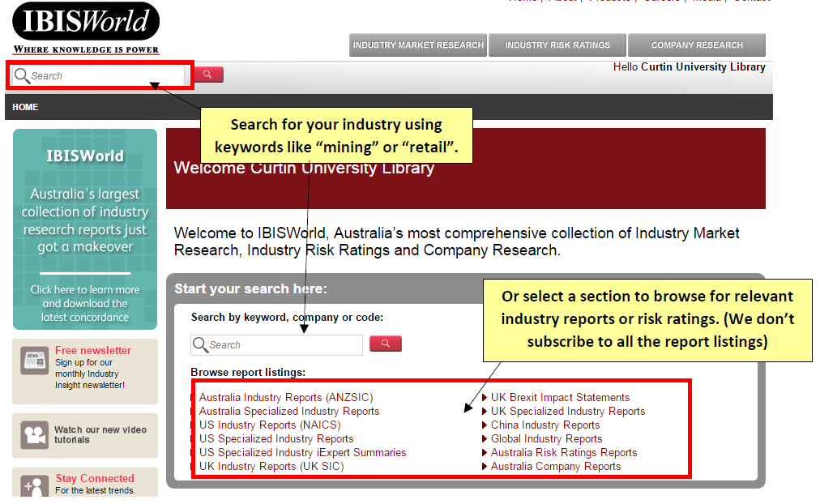Open US Specialized Industry iExpert Summaries

click(302, 452)
